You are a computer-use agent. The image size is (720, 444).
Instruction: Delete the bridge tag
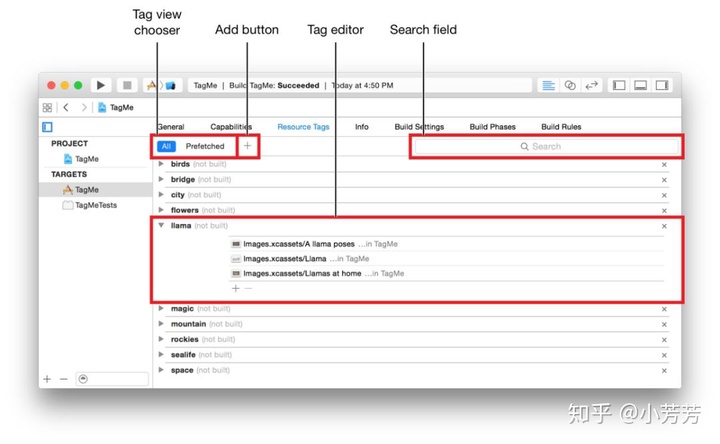pyautogui.click(x=664, y=180)
